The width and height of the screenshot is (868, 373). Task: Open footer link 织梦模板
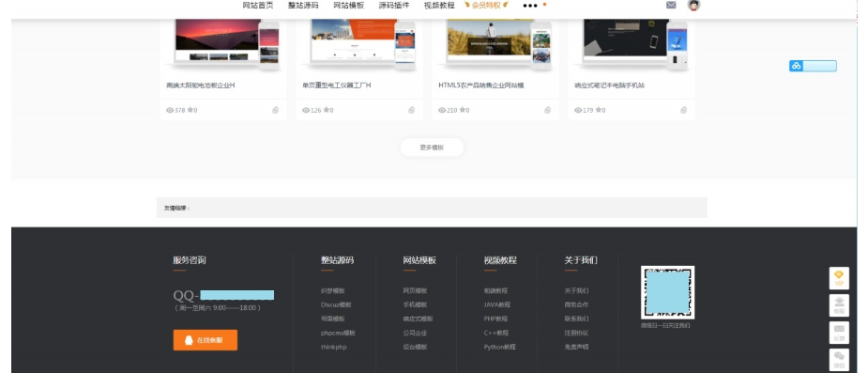point(333,291)
